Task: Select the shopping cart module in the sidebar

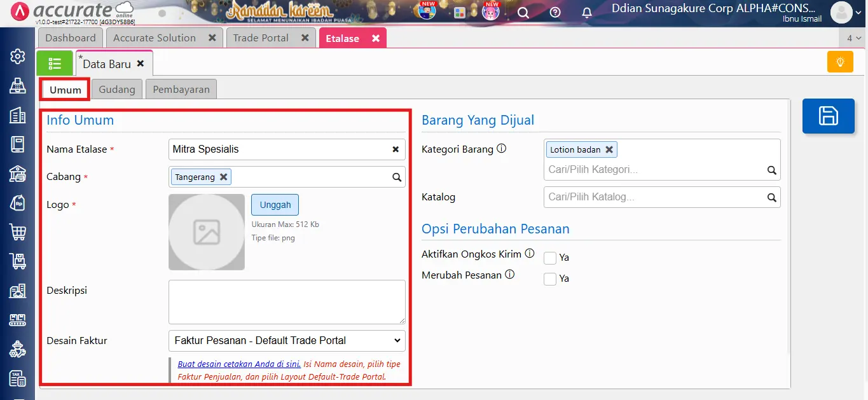Action: (x=17, y=231)
